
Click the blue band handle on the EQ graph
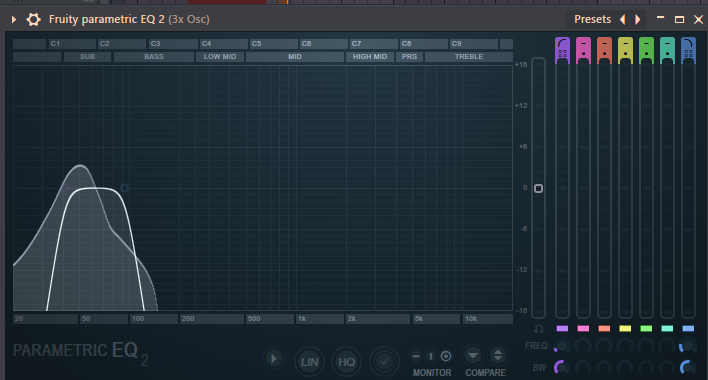click(125, 188)
